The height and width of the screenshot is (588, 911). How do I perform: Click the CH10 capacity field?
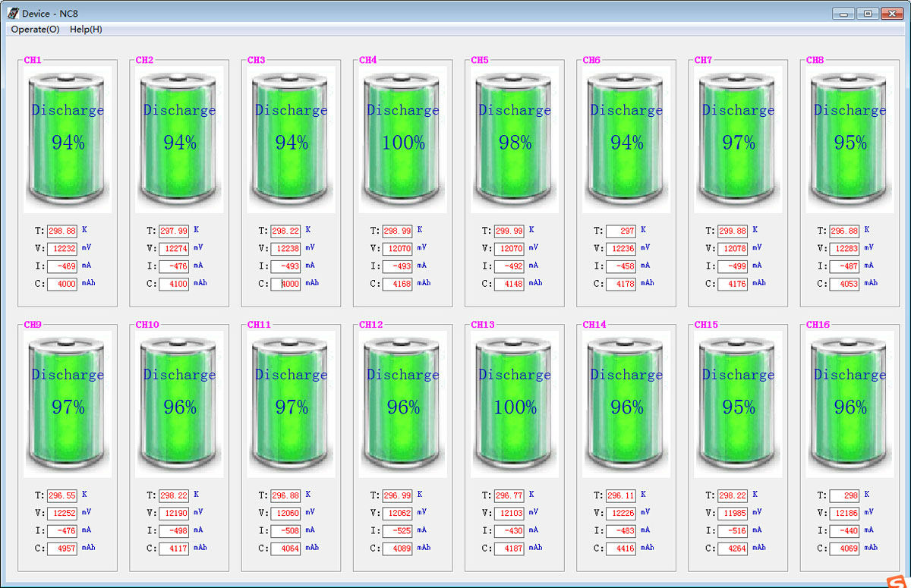(x=174, y=549)
